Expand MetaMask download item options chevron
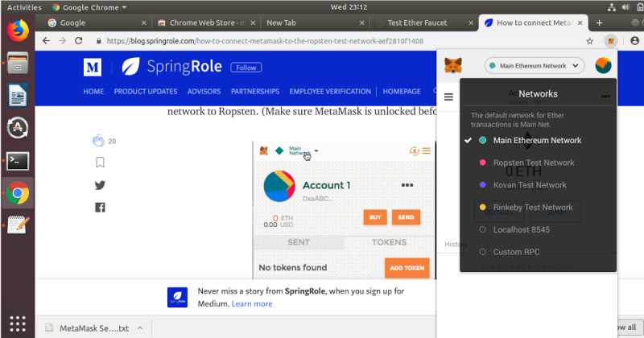Image resolution: width=644 pixels, height=338 pixels. click(139, 328)
